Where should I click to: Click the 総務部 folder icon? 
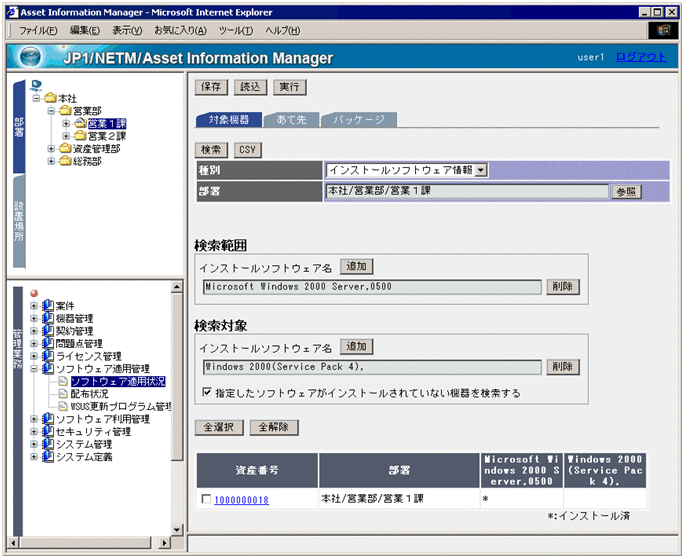[65, 161]
